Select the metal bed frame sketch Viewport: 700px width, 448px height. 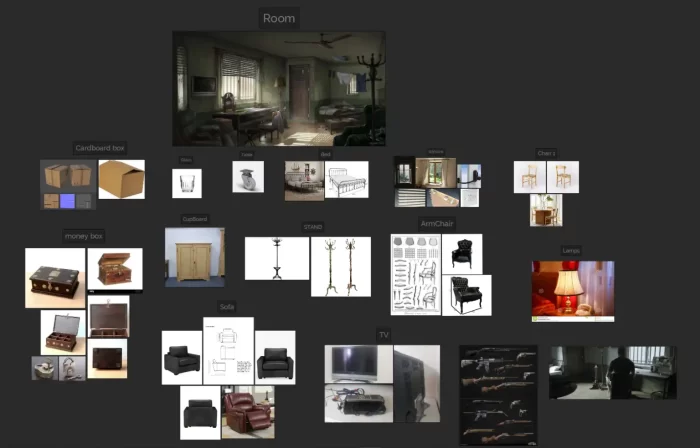[x=347, y=180]
